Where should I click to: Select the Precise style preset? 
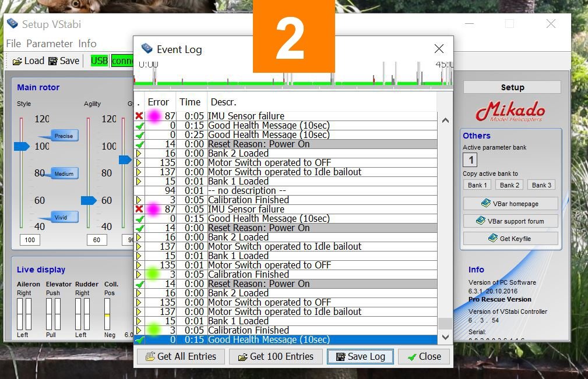[63, 136]
